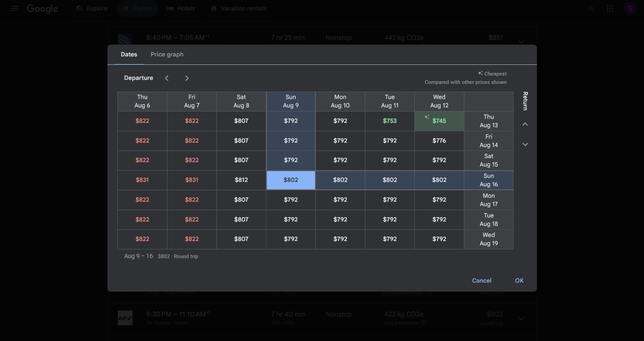Click the Google logo

tap(42, 9)
